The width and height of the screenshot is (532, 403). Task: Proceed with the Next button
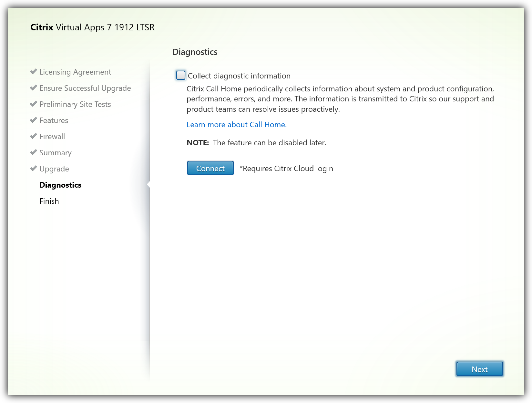pyautogui.click(x=479, y=369)
